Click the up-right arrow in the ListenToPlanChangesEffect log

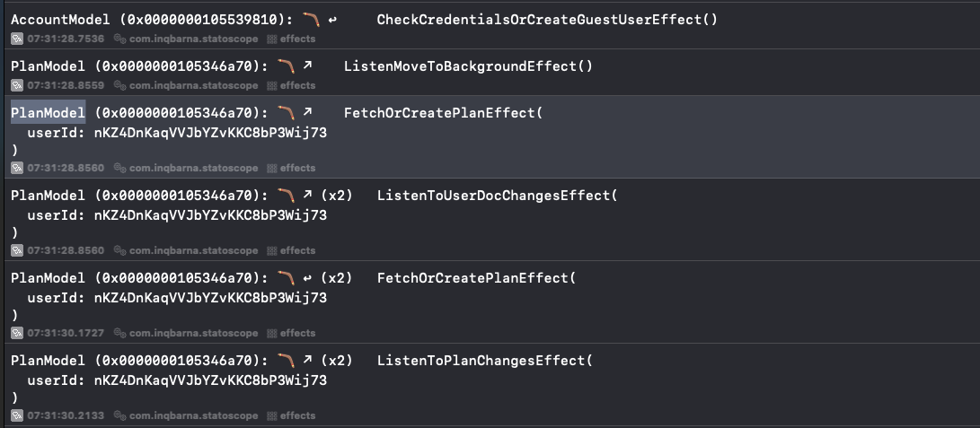(308, 361)
